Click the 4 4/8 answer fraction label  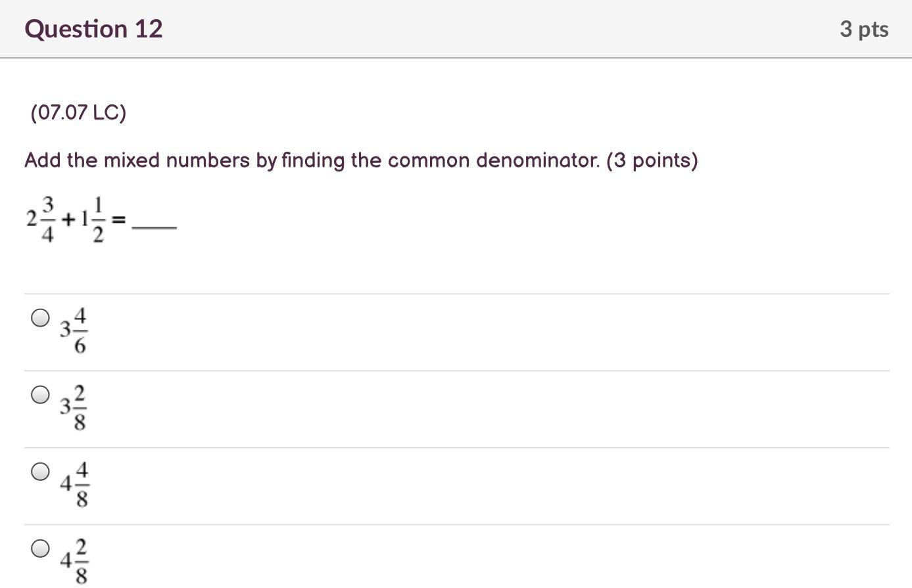click(x=74, y=484)
